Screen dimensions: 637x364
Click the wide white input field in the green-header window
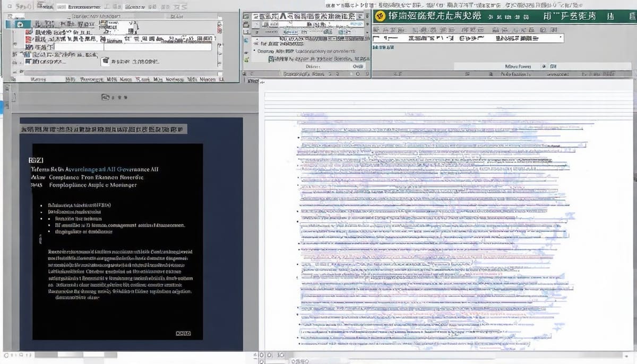(467, 39)
